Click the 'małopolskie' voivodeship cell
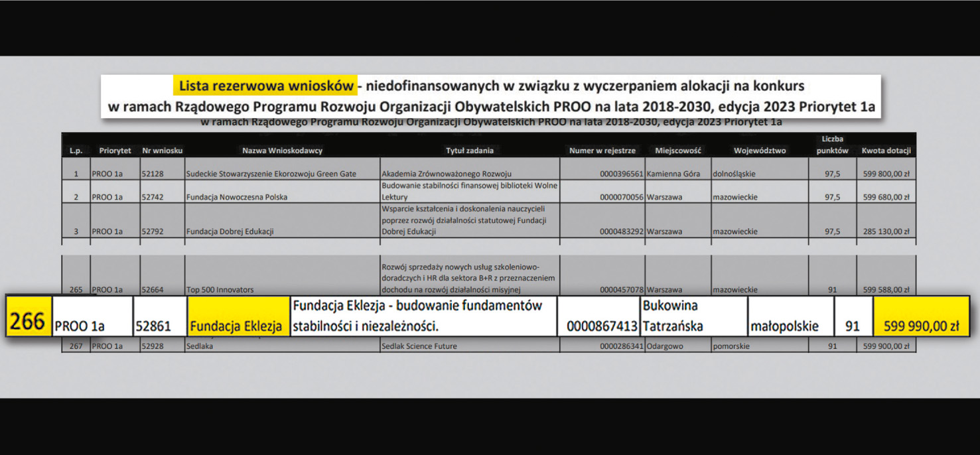The image size is (980, 455). click(x=790, y=316)
